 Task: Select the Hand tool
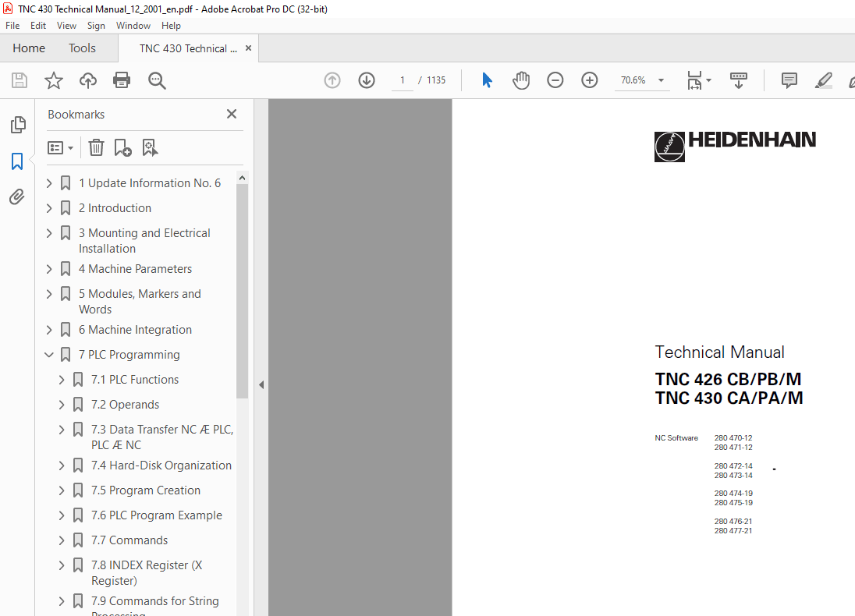520,80
